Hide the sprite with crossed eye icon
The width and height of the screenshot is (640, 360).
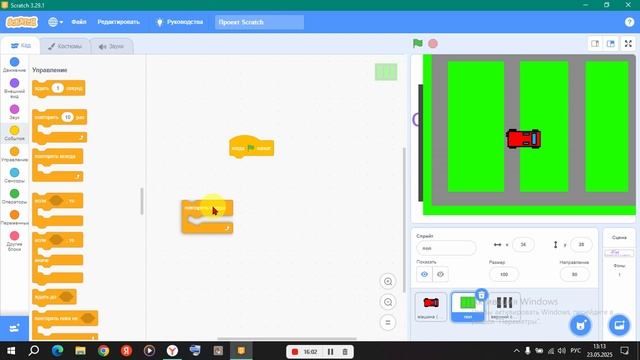click(x=440, y=274)
